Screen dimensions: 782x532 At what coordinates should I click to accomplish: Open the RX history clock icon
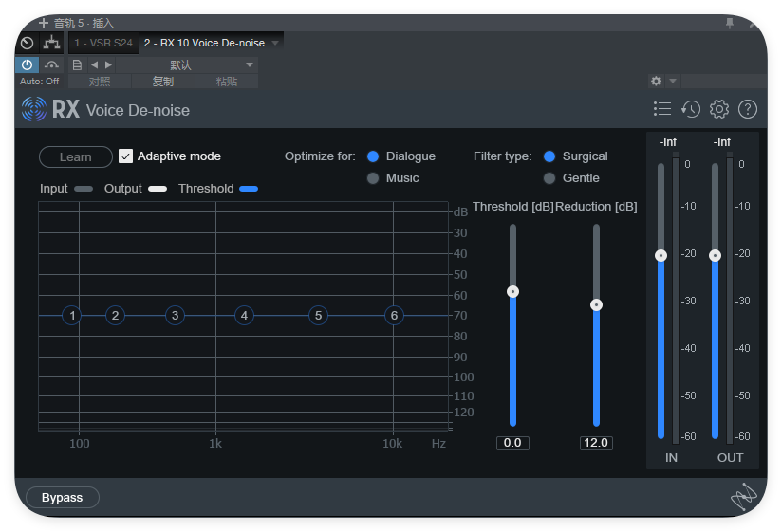(x=691, y=109)
